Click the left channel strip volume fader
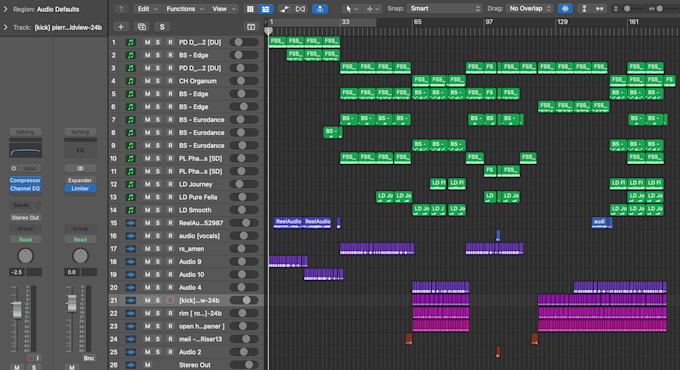680x370 pixels. tap(16, 310)
